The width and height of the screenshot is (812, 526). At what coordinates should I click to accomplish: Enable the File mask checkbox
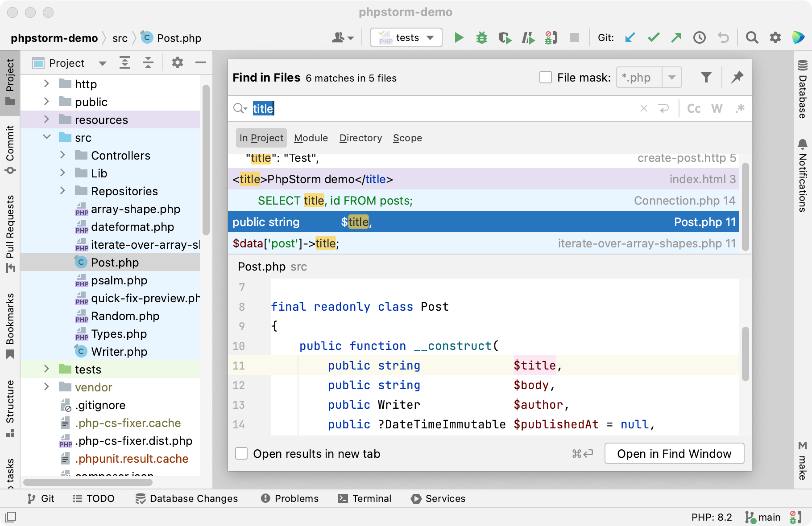click(545, 77)
